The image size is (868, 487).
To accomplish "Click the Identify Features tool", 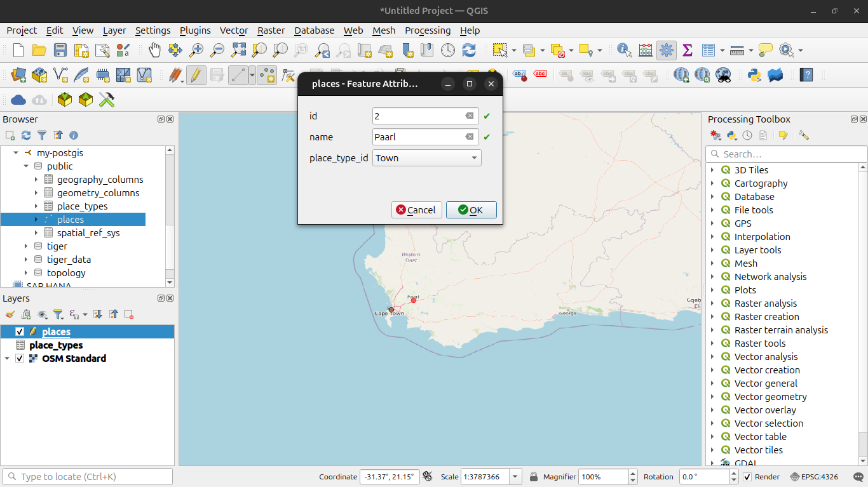I will (x=624, y=50).
